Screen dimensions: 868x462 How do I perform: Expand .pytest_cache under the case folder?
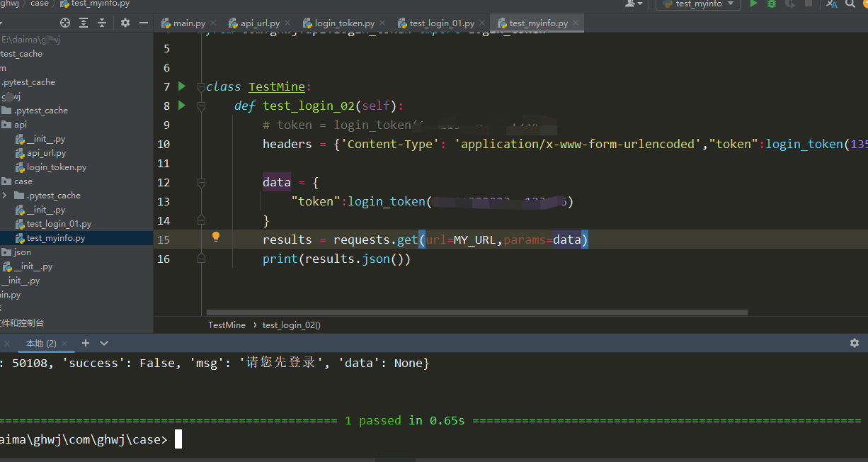pyautogui.click(x=5, y=196)
